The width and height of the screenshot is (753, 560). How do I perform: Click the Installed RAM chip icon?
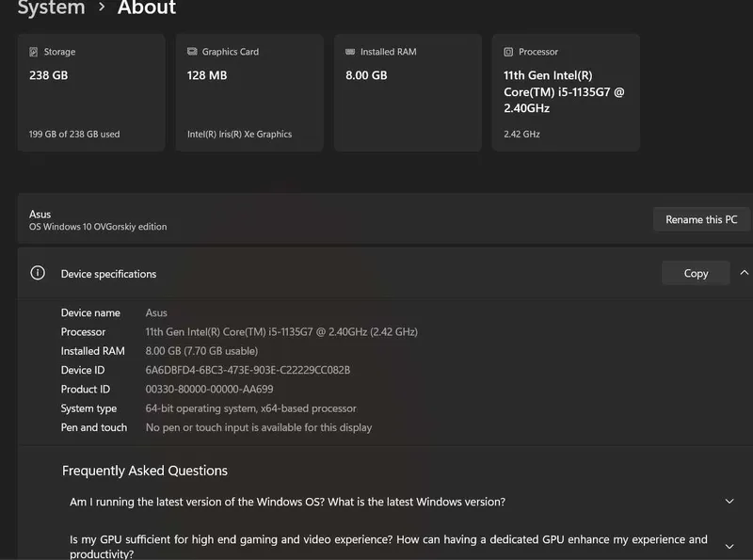[x=350, y=52]
